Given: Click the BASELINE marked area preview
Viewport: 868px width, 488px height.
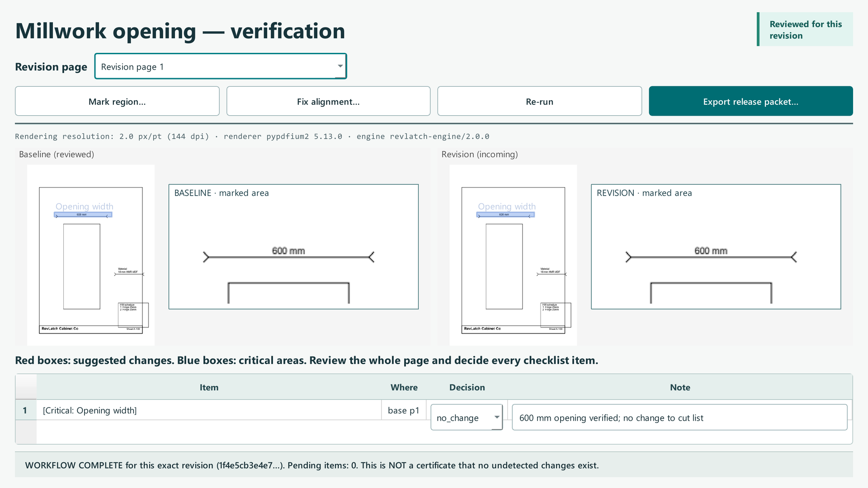Looking at the screenshot, I should 293,247.
